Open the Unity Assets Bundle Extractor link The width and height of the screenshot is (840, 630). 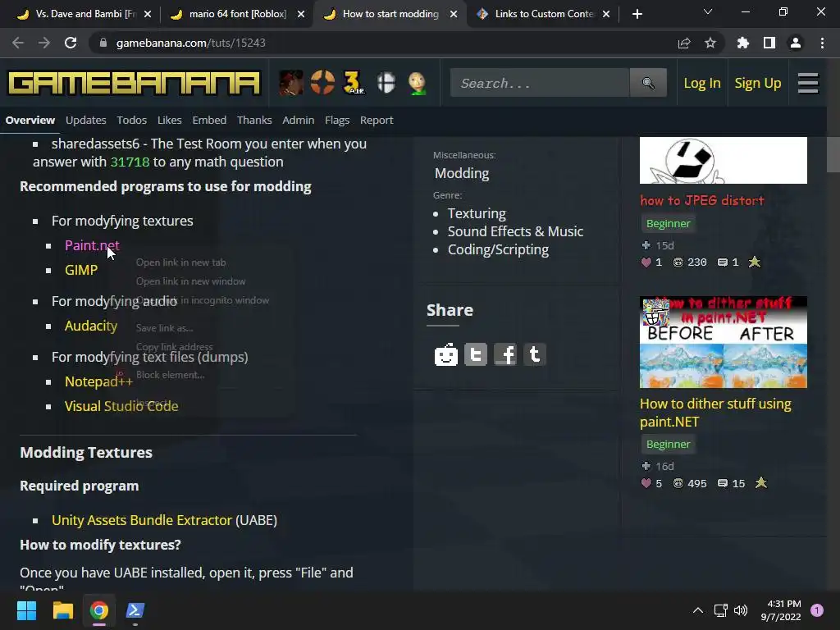click(141, 520)
